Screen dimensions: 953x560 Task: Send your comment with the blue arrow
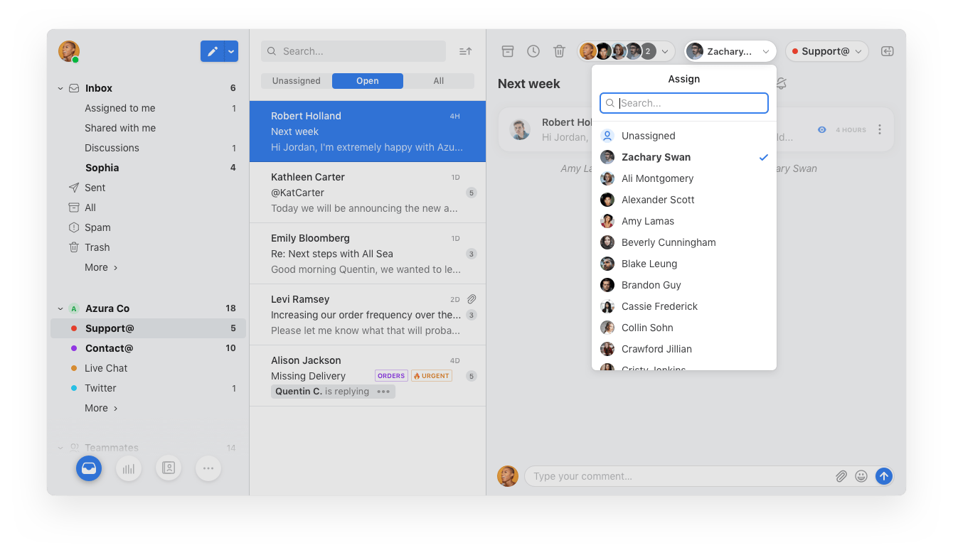884,476
